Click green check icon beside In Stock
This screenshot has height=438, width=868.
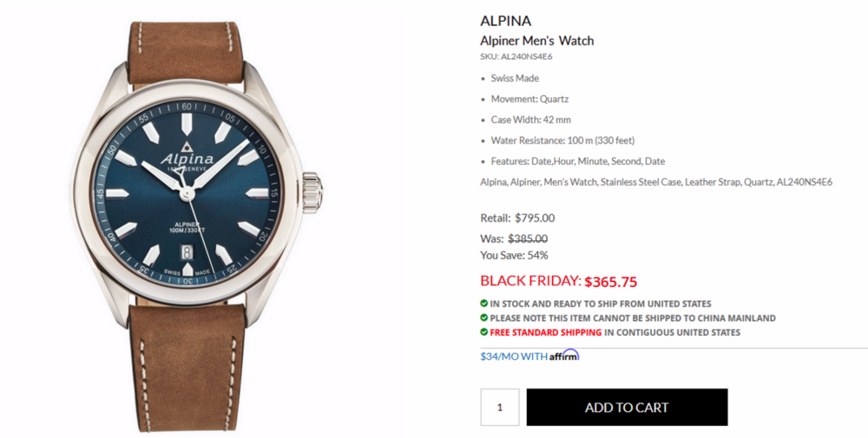coord(484,304)
